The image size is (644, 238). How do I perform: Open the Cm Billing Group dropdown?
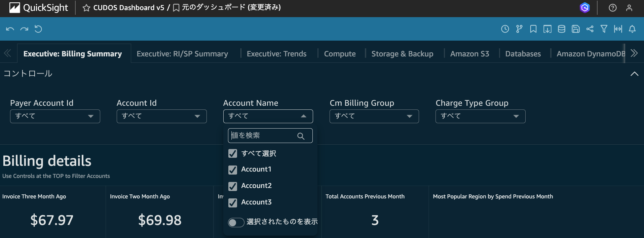374,116
